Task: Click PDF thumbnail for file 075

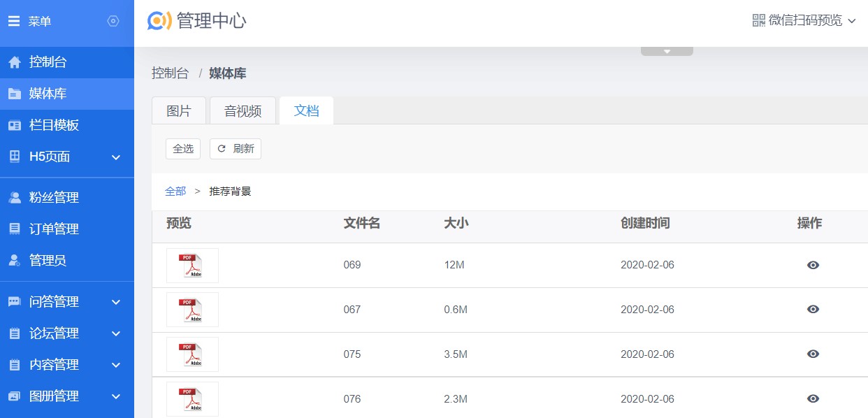Action: 192,354
